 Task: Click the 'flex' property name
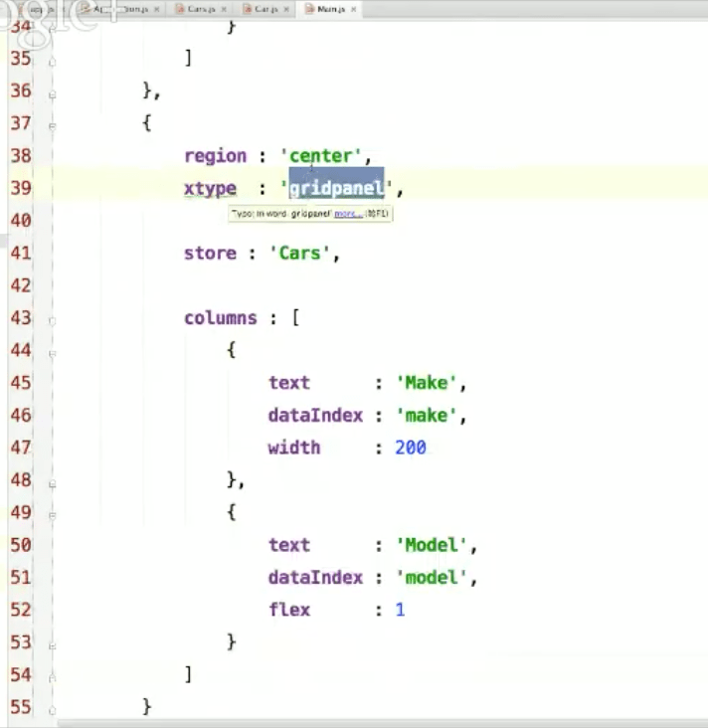coord(289,610)
